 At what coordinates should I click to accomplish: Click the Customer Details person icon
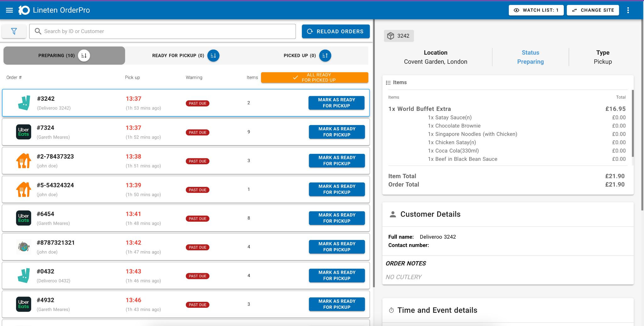(393, 214)
